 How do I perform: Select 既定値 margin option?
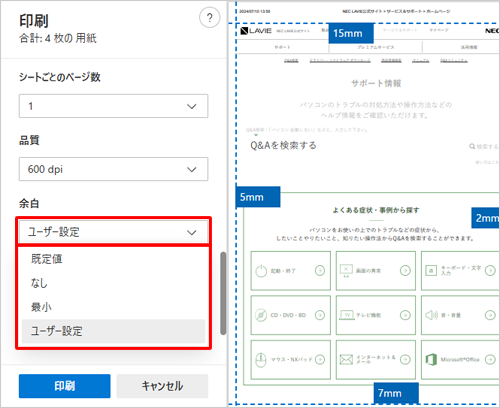[x=113, y=259]
